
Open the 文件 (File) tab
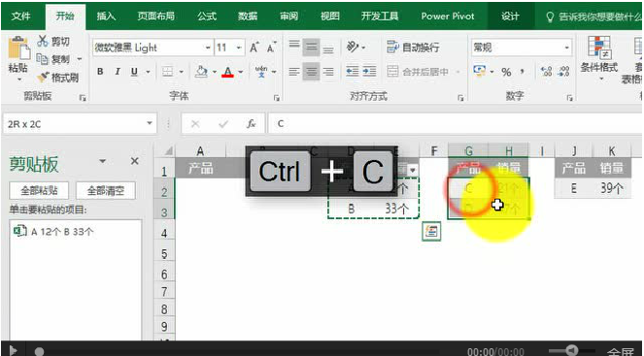pyautogui.click(x=21, y=16)
